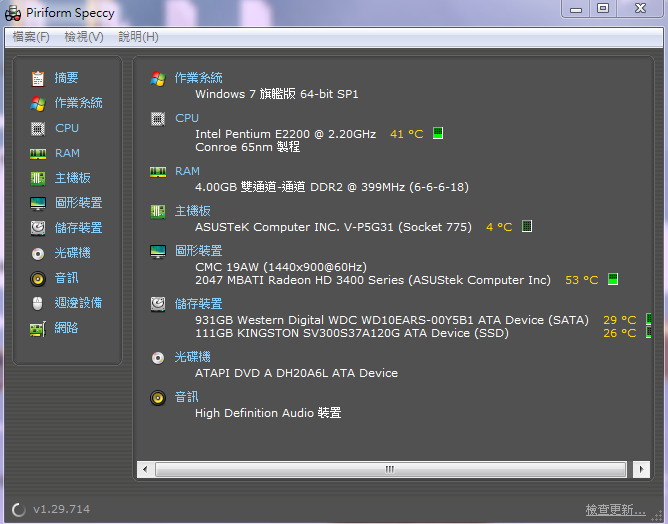
Task: Click the optical disc icon in summary panel
Action: click(158, 358)
